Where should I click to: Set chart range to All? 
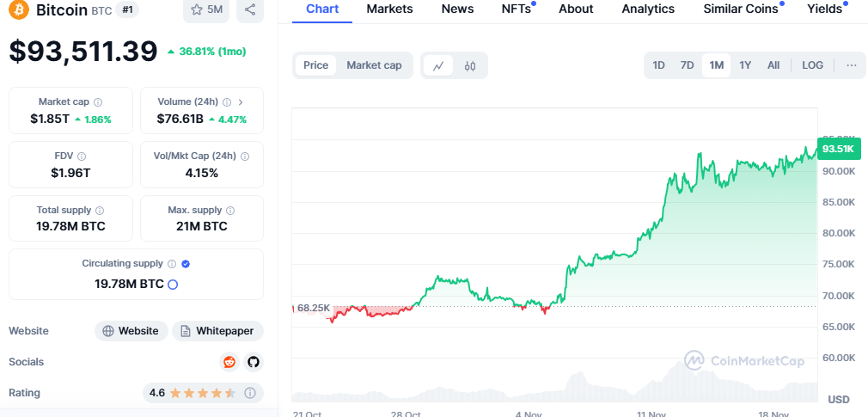click(773, 65)
